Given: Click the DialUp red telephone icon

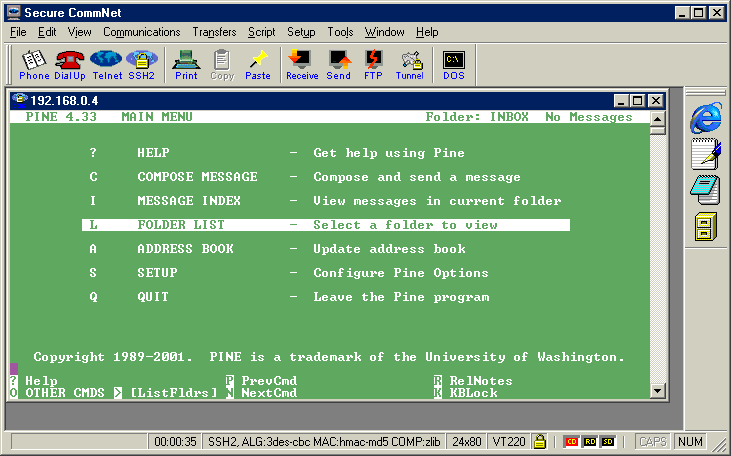Looking at the screenshot, I should [69, 65].
